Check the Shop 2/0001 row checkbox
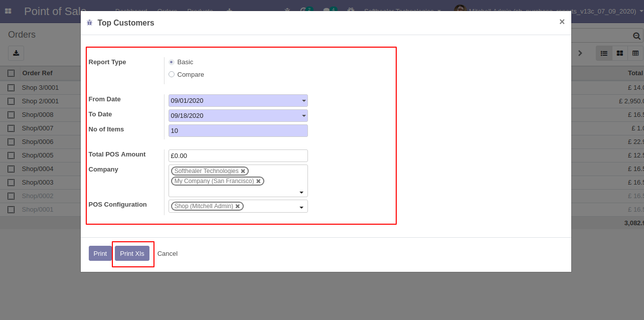Screen dimensions: 644x320 pos(11,101)
